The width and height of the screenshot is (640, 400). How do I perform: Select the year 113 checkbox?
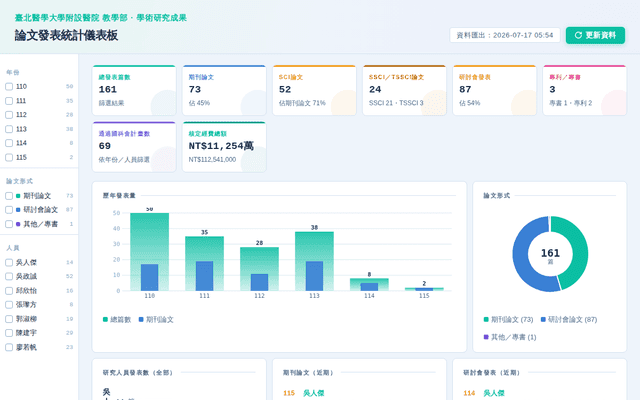(x=9, y=129)
